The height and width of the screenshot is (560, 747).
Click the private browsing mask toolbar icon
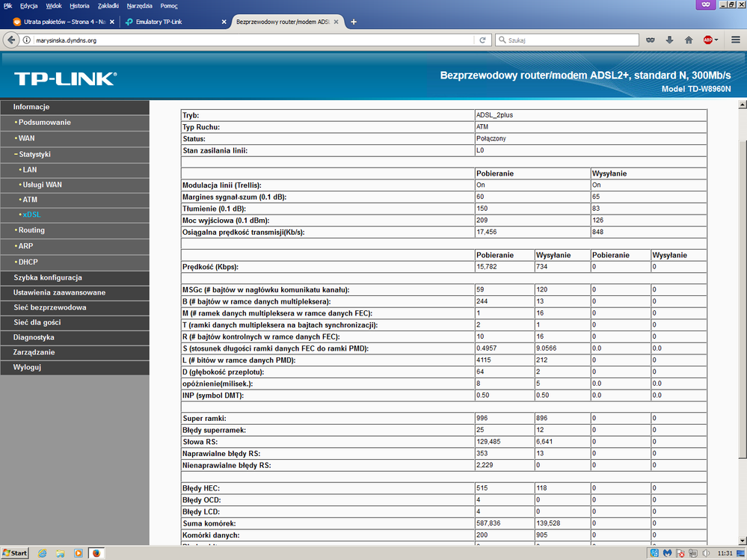pos(651,40)
